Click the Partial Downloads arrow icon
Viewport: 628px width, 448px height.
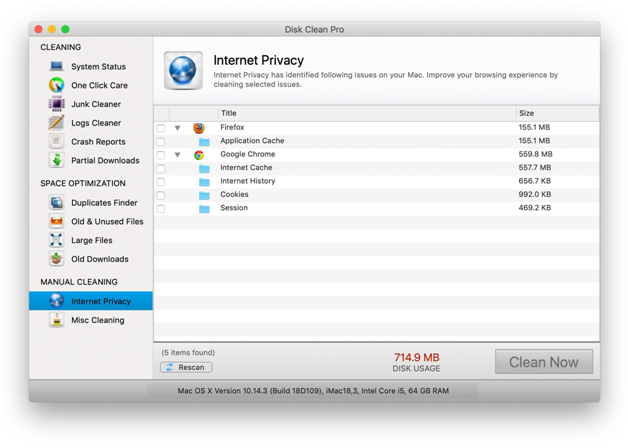coord(56,160)
